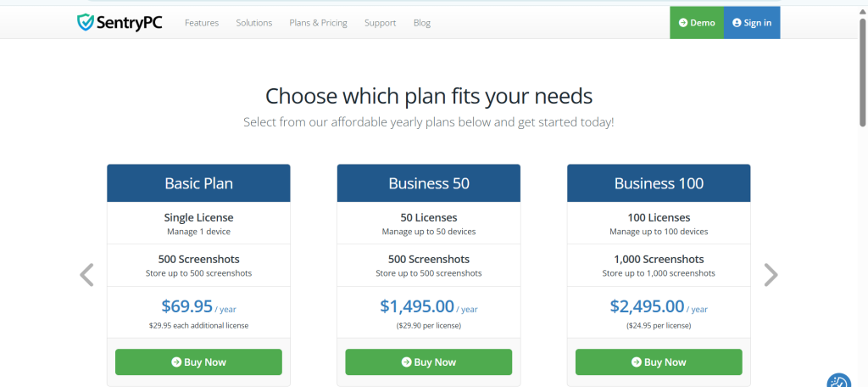Click the $2,495.00 yearly price

click(647, 306)
